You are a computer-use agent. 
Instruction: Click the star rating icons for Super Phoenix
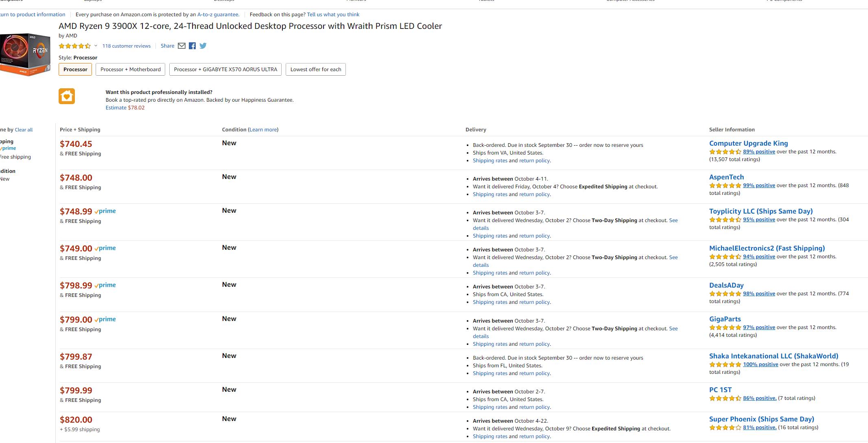coord(725,428)
